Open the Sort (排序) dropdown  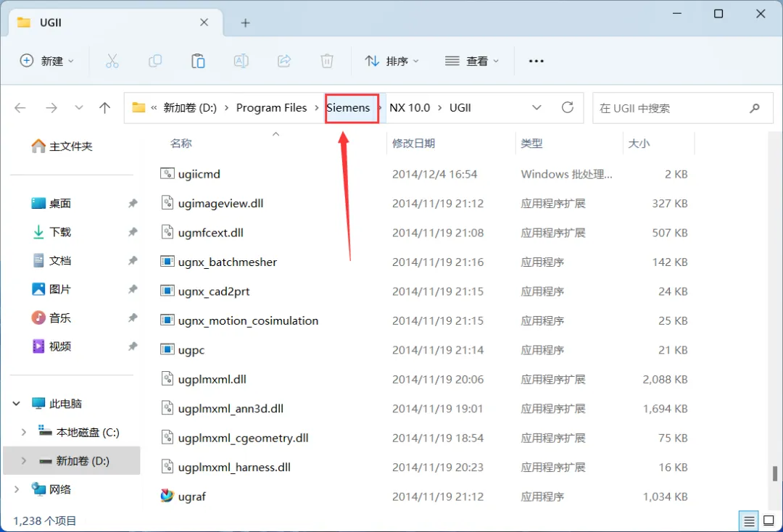pos(391,61)
